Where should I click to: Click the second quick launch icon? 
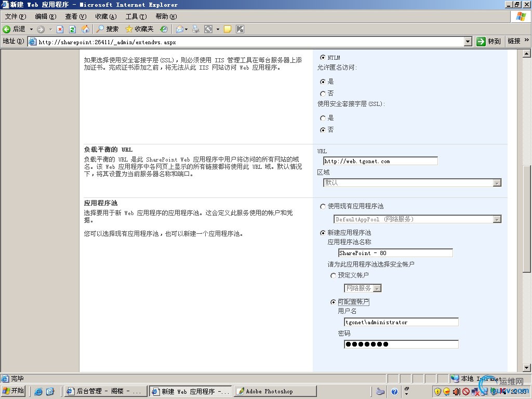(50, 392)
